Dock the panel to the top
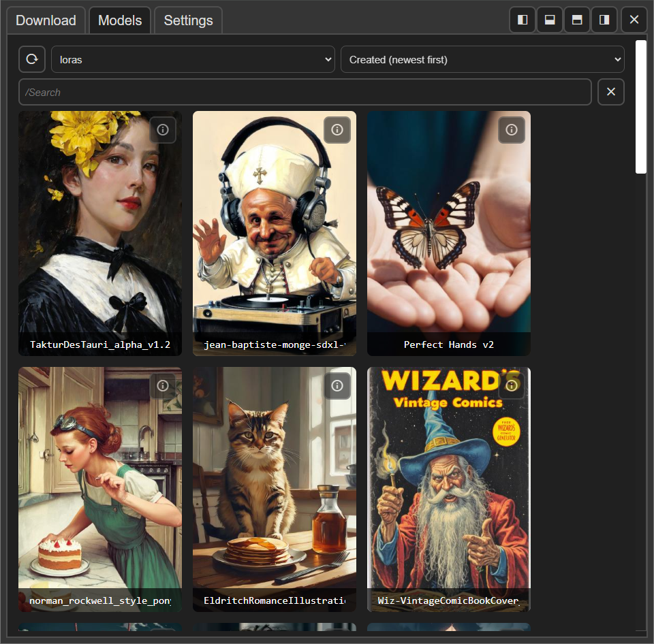The height and width of the screenshot is (644, 654). pos(577,20)
